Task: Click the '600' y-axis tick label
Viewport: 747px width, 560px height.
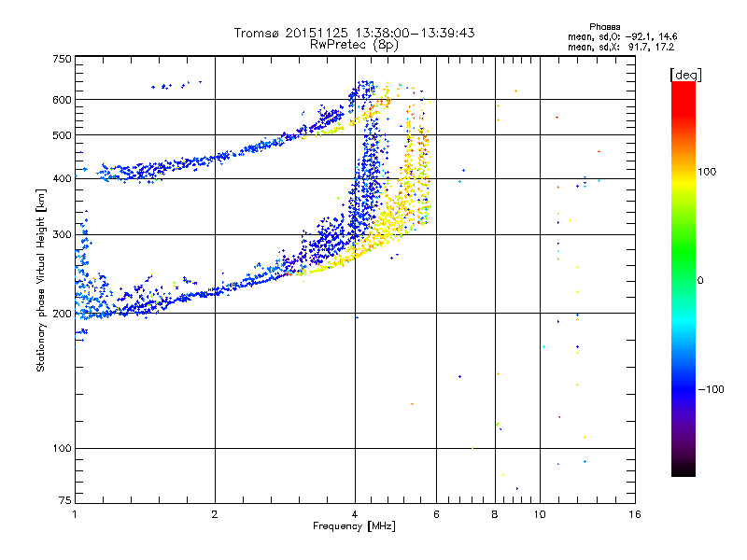Action: 62,100
